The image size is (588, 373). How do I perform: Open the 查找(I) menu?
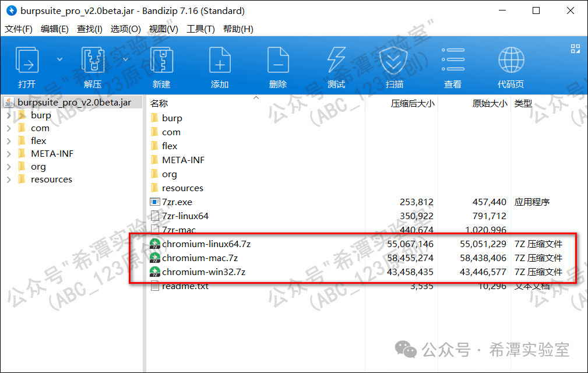click(90, 29)
